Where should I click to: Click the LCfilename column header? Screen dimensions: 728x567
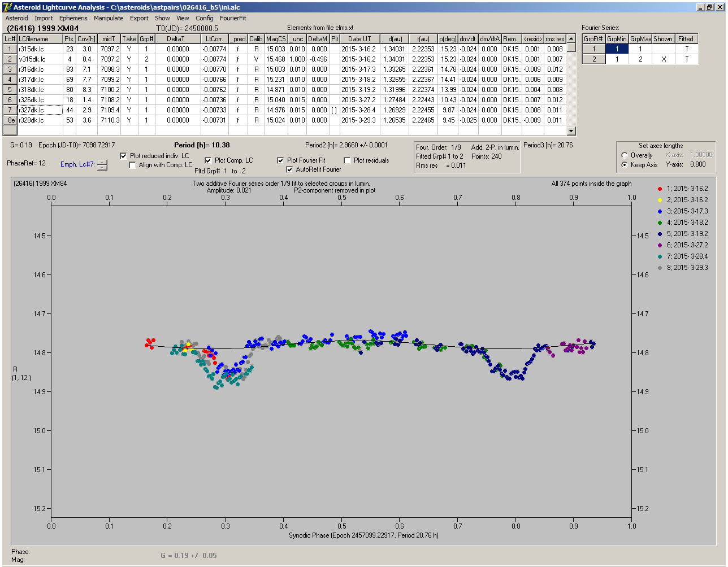coord(39,39)
